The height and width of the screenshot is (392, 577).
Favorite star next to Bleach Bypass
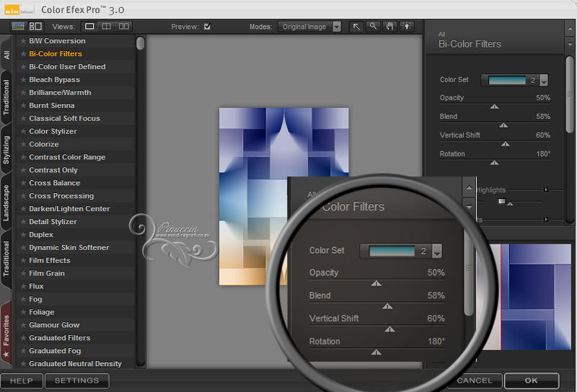23,80
